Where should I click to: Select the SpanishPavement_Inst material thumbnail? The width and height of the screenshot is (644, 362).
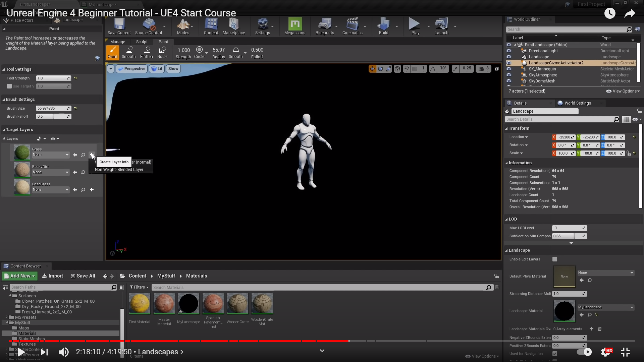point(213,304)
